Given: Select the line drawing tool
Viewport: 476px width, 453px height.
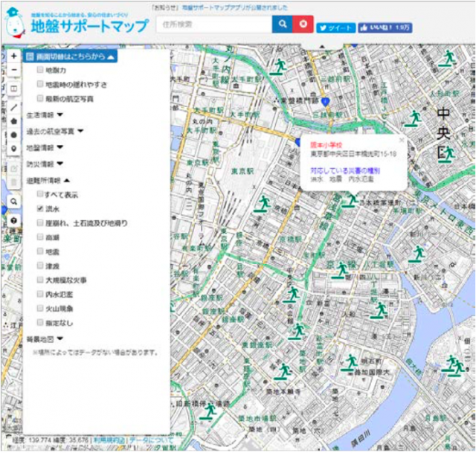Looking at the screenshot, I should coord(13,107).
